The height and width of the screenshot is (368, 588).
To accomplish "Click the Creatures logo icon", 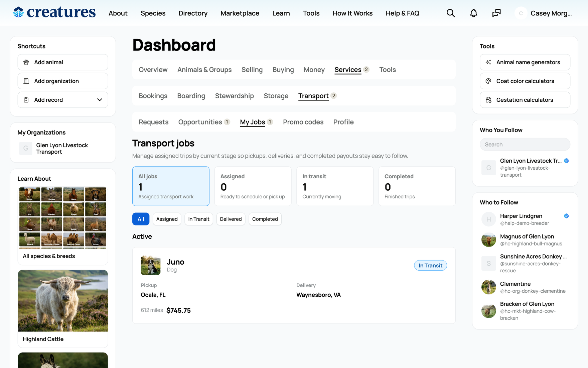I will [x=18, y=12].
